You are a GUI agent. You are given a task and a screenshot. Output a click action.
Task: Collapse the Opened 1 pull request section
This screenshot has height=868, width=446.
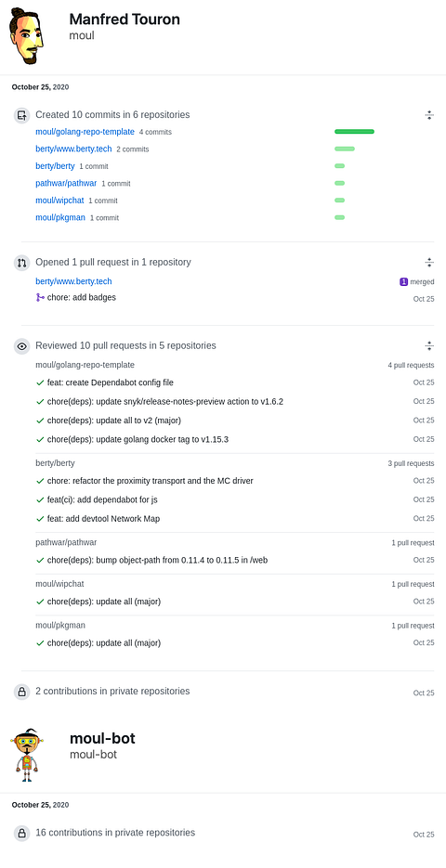point(429,263)
